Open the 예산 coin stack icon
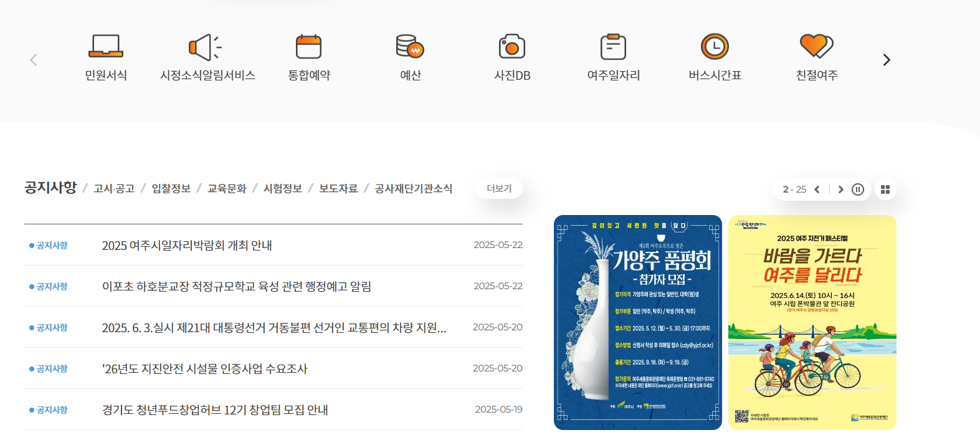980x440 pixels. pos(410,47)
